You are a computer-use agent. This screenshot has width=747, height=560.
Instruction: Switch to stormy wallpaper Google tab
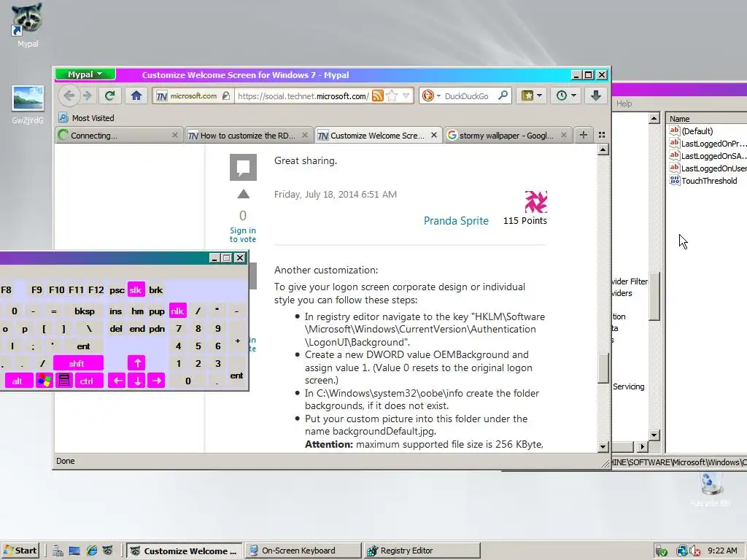click(x=501, y=135)
